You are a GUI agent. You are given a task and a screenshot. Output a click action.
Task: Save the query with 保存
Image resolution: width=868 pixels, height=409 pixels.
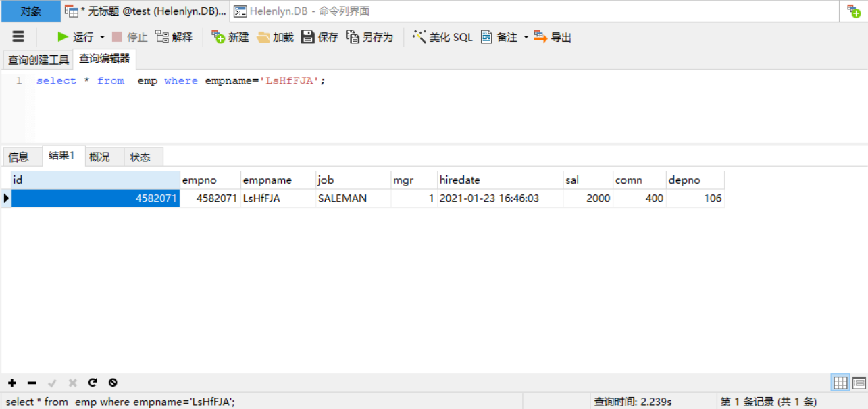coord(320,37)
